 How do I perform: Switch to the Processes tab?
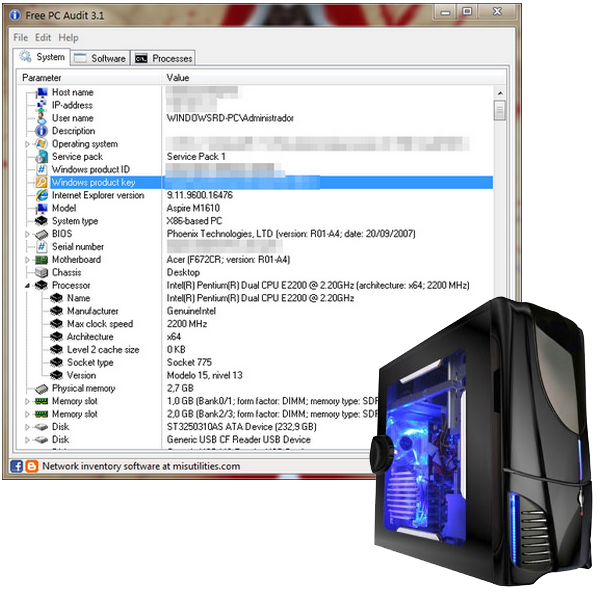[x=163, y=58]
